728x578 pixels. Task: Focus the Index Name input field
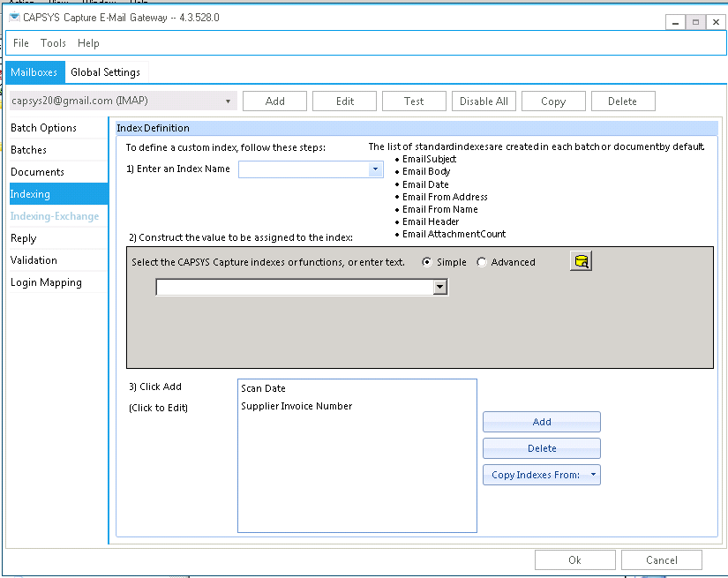(304, 169)
